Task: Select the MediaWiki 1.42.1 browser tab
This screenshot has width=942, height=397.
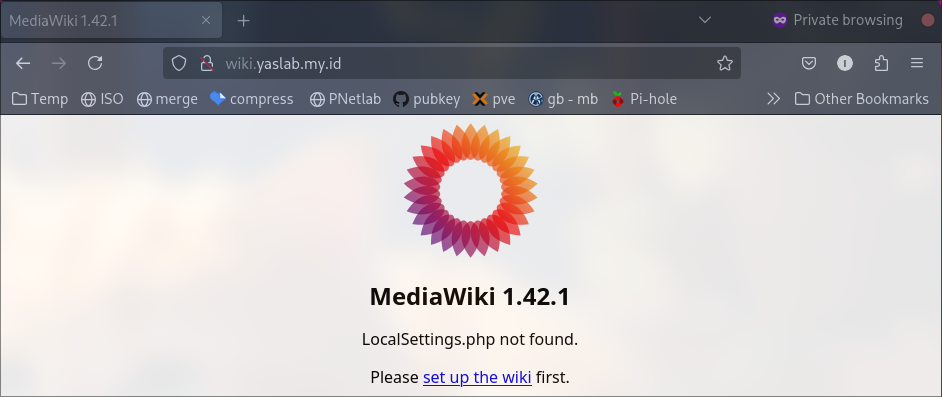Action: (x=112, y=20)
